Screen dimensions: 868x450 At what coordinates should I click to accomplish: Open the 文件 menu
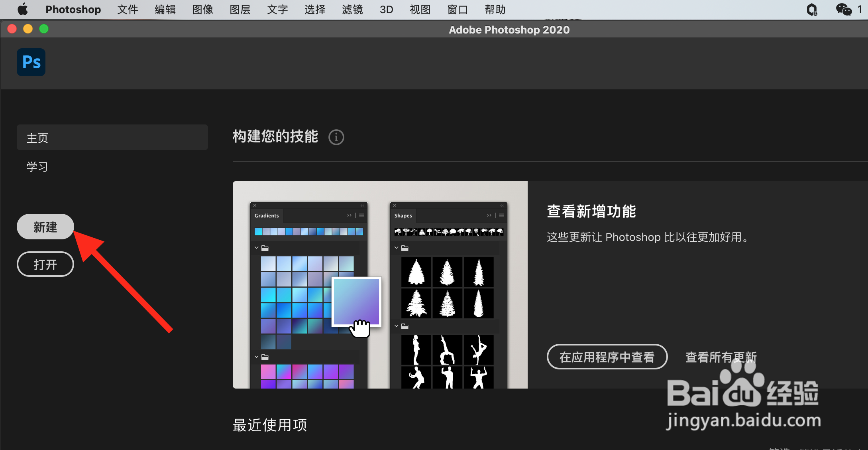[x=127, y=9]
